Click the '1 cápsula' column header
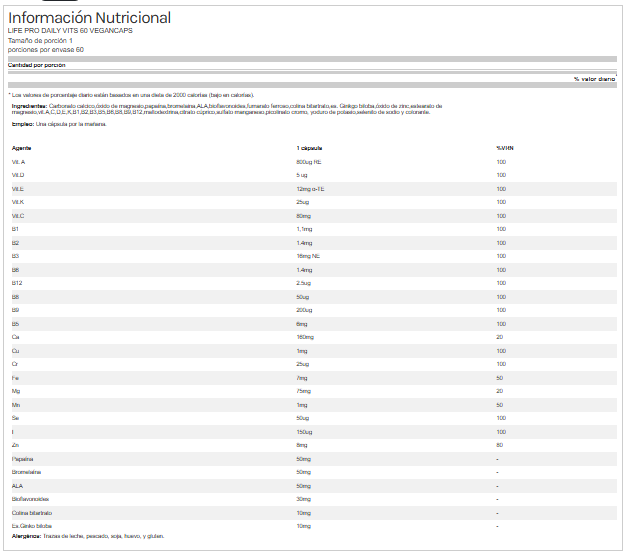624x558 pixels. [308, 147]
